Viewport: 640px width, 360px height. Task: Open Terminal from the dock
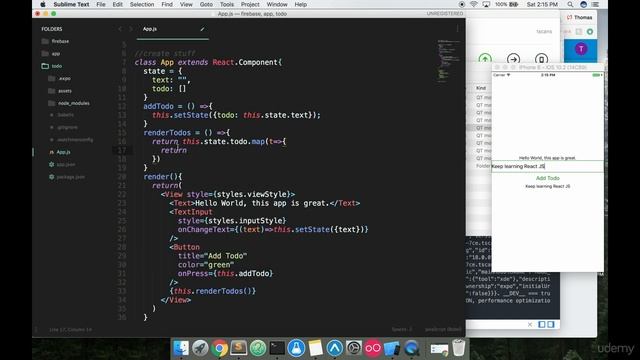click(277, 348)
